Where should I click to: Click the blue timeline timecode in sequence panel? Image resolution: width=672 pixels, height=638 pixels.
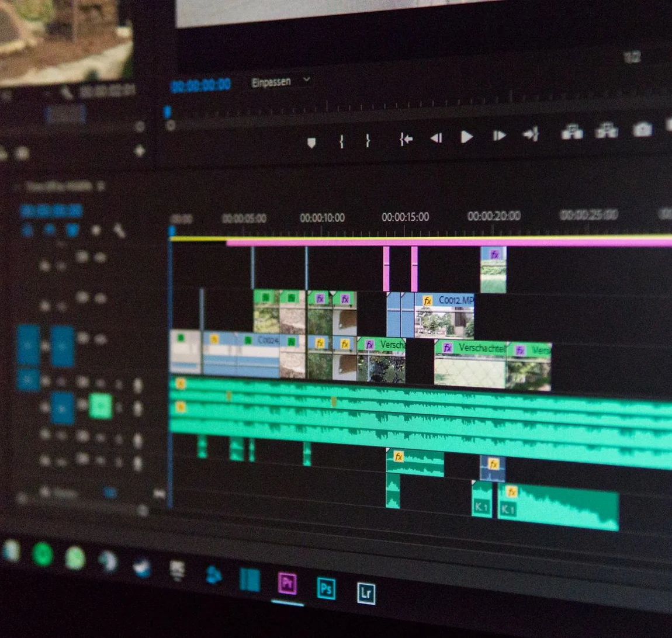tap(51, 211)
